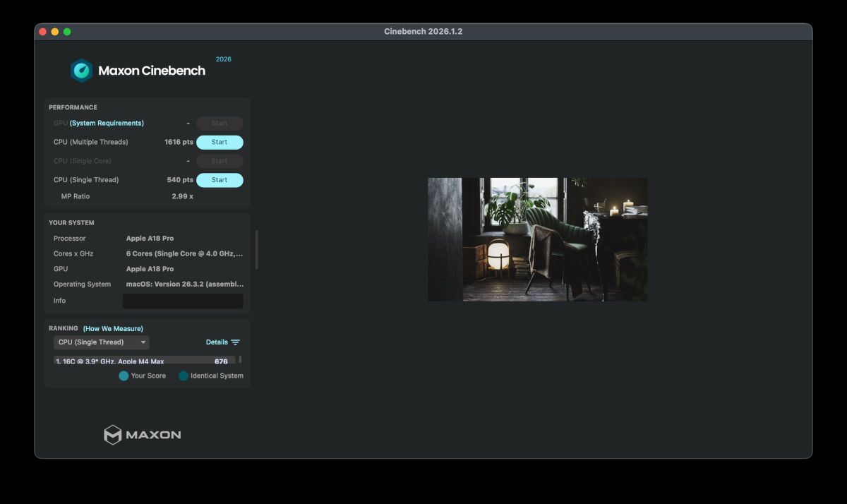Image resolution: width=847 pixels, height=504 pixels.
Task: Click the Your Score legend circle
Action: [124, 376]
